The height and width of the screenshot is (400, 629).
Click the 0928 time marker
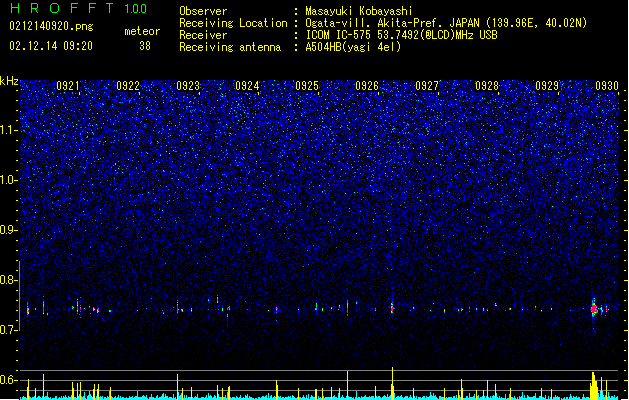pyautogui.click(x=487, y=86)
